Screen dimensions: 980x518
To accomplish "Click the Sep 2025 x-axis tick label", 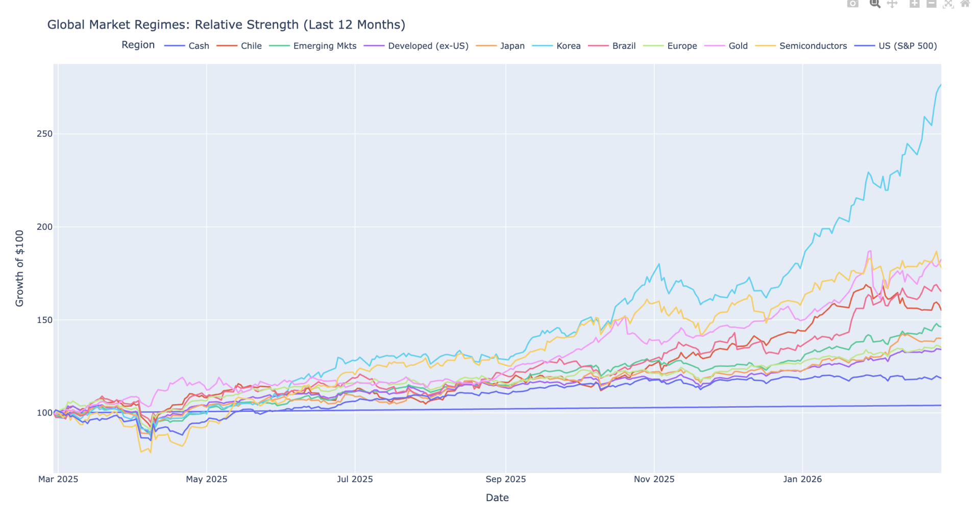I will pos(505,479).
